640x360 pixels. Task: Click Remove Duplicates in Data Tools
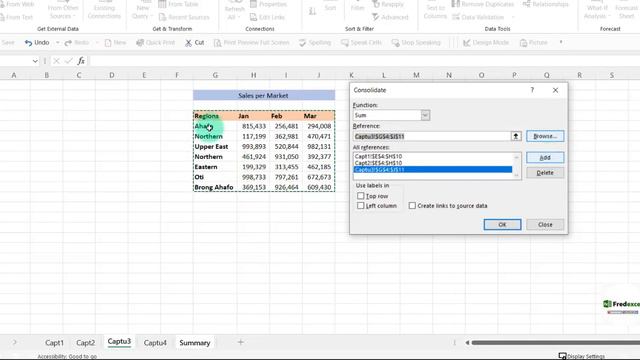pyautogui.click(x=483, y=4)
